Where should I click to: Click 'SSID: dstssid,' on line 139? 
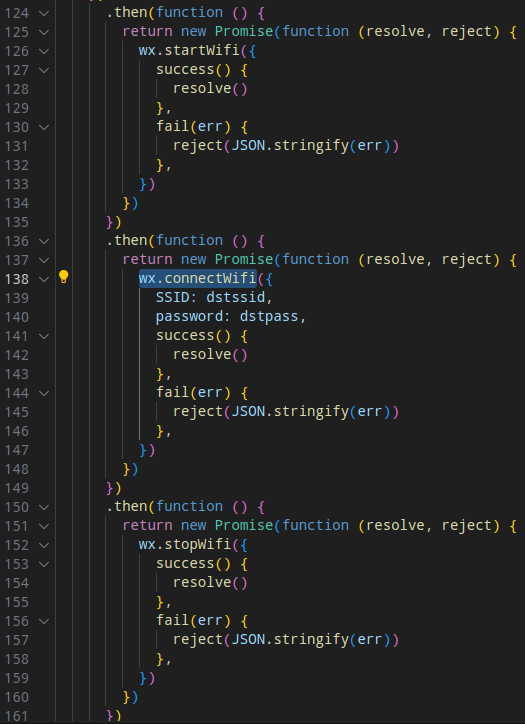click(x=214, y=297)
